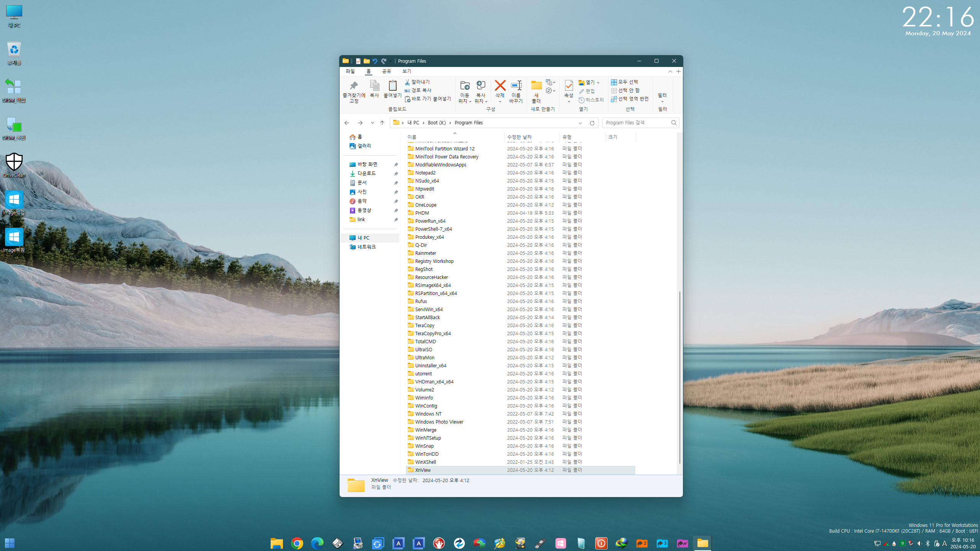Select Gallery (갤러리) in navigation pane
The width and height of the screenshot is (980, 551).
click(360, 146)
